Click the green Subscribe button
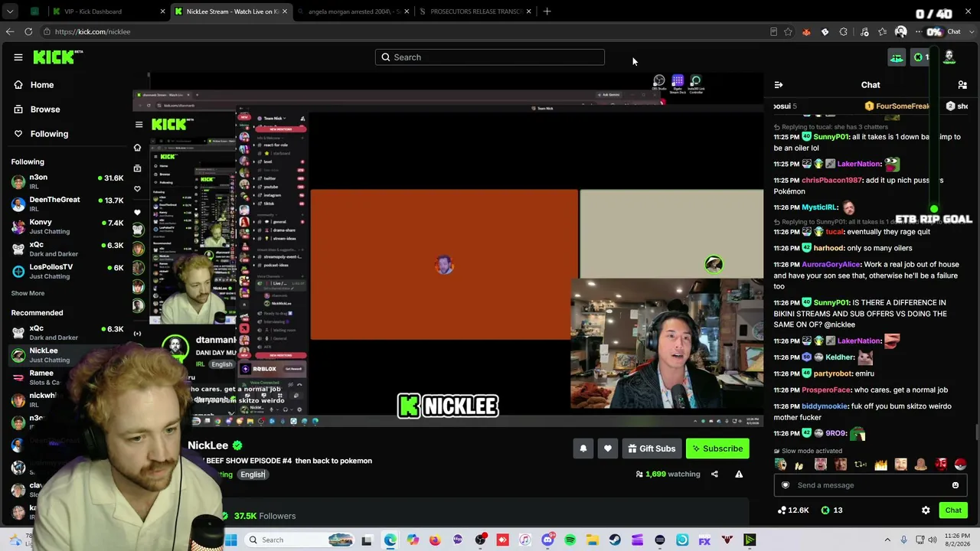Screen dimensions: 980x551 point(717,449)
